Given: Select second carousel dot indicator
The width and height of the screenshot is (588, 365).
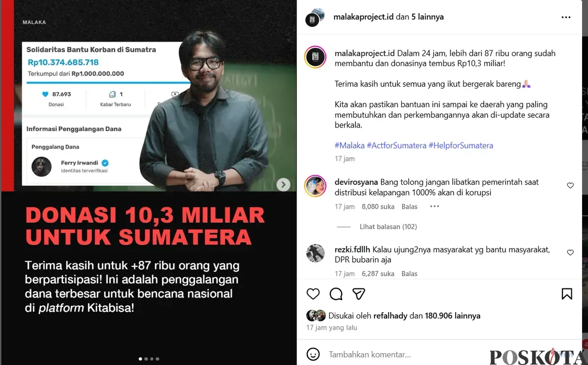Looking at the screenshot, I should pos(146,359).
